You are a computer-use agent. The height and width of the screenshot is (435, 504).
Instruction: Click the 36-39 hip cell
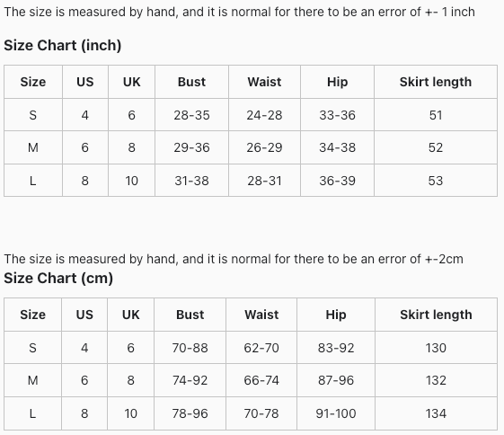click(x=337, y=181)
